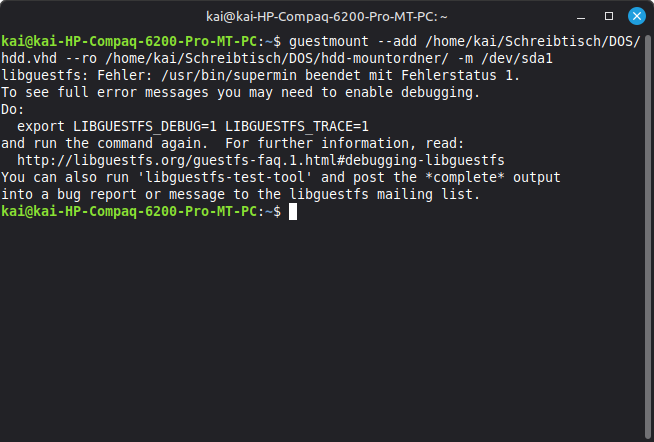Click the blinking cursor at the prompt
The image size is (654, 442).
click(293, 212)
